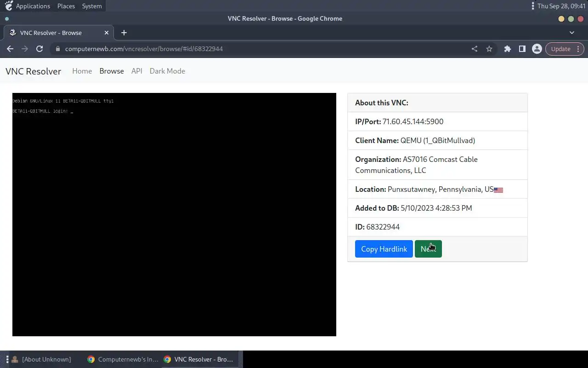The width and height of the screenshot is (588, 368).
Task: Open the VNC Resolver brand link
Action: click(x=33, y=71)
